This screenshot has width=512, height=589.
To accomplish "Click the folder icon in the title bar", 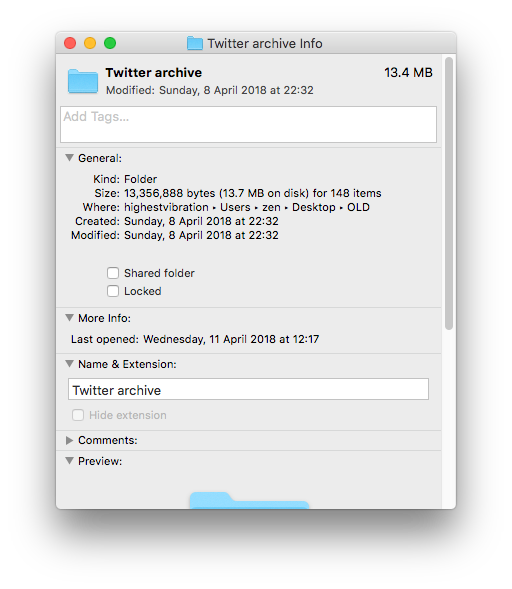I will (x=195, y=43).
